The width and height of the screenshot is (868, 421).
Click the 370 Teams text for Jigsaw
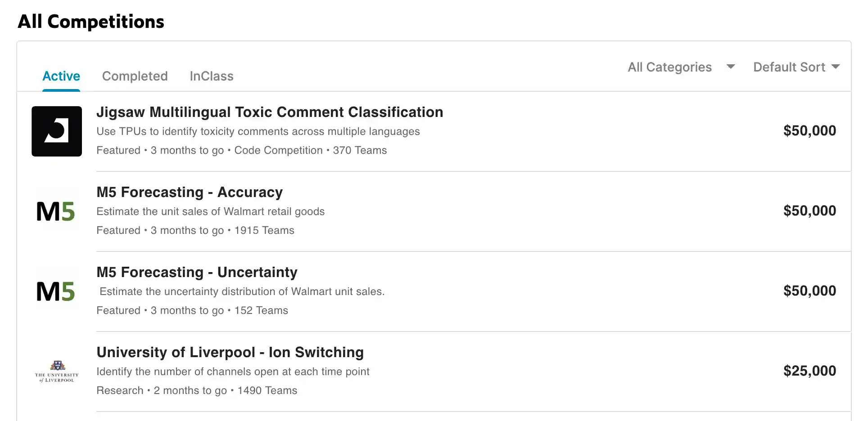(359, 150)
